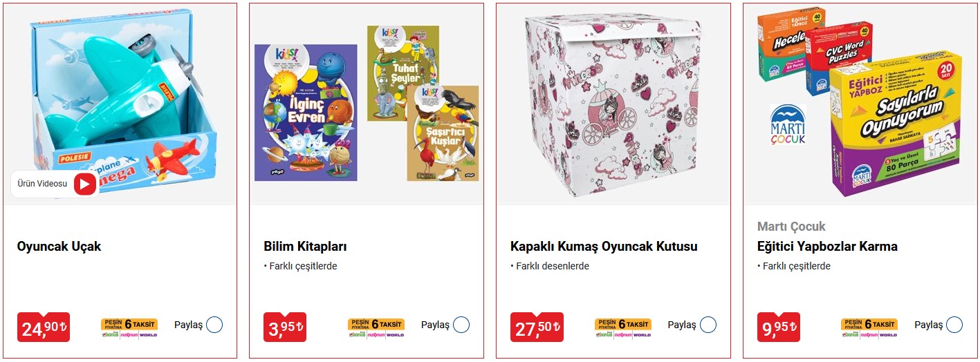Image resolution: width=980 pixels, height=362 pixels.
Task: Open Bilim Kitapları product title
Action: click(x=305, y=247)
